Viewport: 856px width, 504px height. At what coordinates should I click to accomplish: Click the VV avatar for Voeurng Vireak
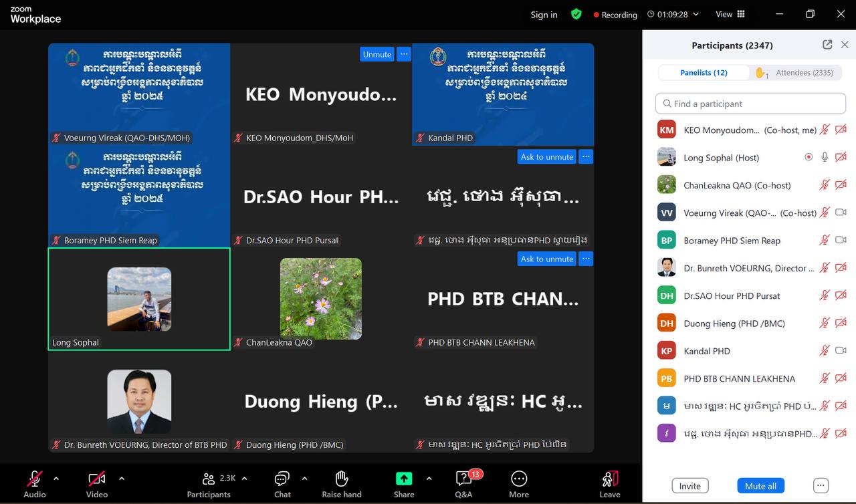667,213
